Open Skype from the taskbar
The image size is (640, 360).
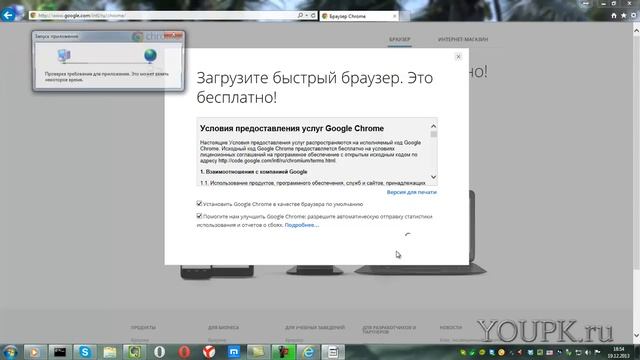(84, 352)
